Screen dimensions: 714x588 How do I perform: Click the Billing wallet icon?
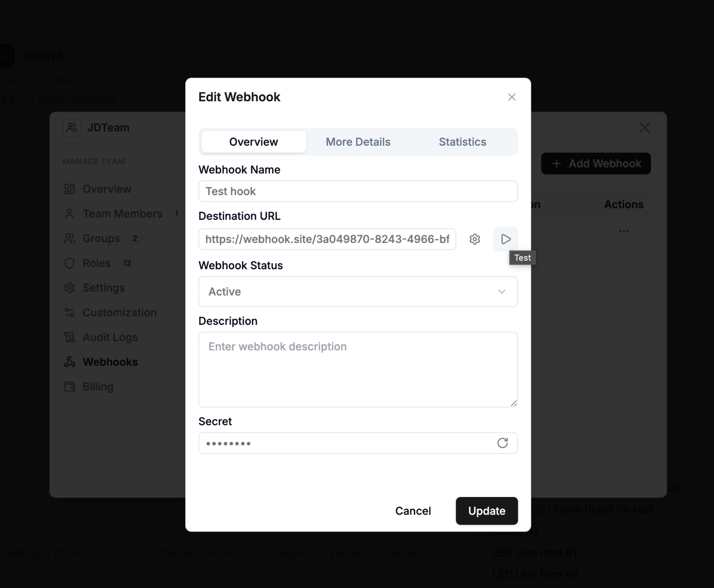[x=70, y=387]
